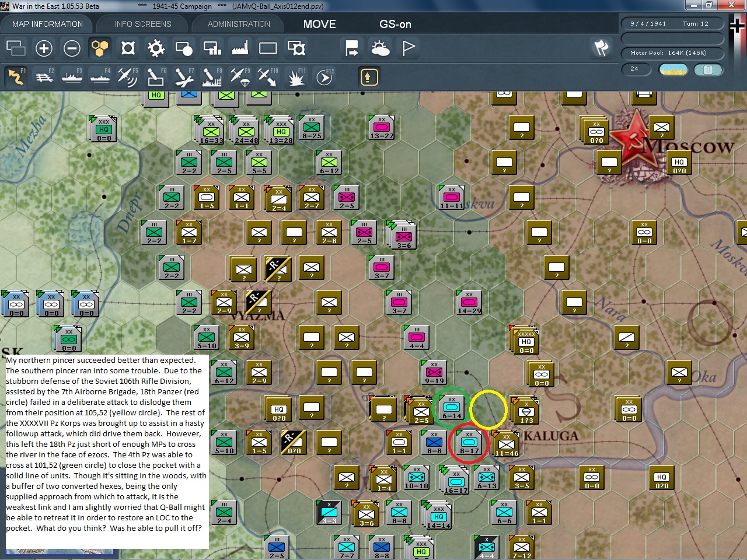Open the MAP INFORMATION tab
Screen dimensions: 747x560
47,24
